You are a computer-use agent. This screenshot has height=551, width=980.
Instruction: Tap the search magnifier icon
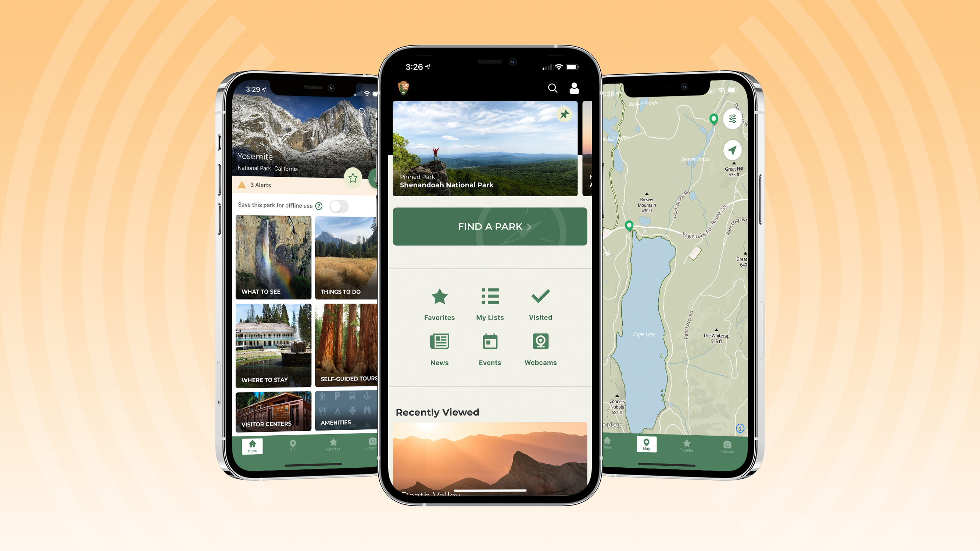click(551, 87)
